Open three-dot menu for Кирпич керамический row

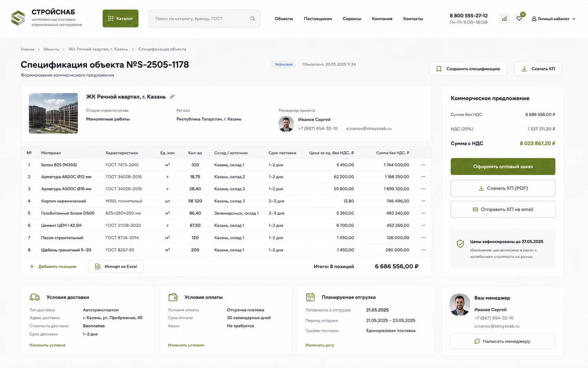423,201
